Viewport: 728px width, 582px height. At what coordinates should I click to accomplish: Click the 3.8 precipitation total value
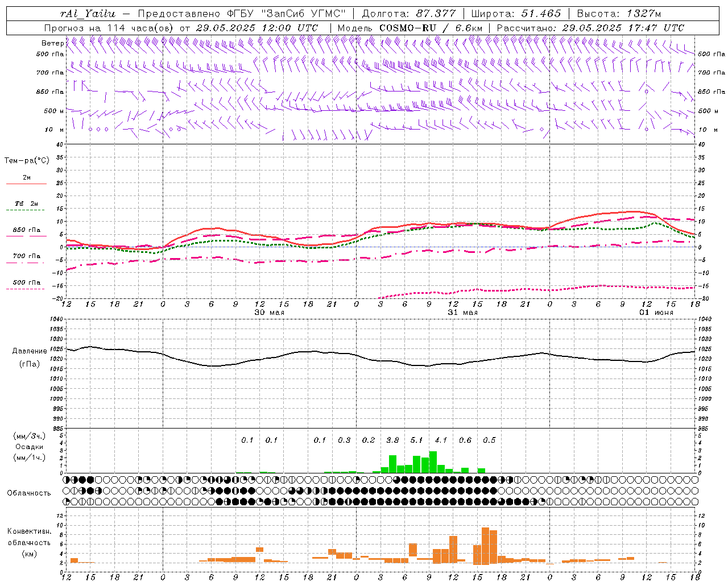(x=392, y=440)
